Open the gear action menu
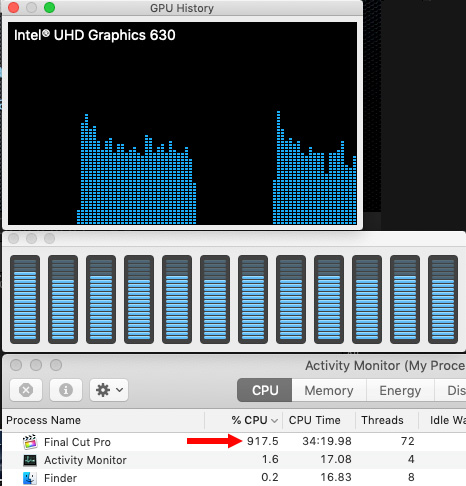The image size is (466, 486). click(x=109, y=390)
